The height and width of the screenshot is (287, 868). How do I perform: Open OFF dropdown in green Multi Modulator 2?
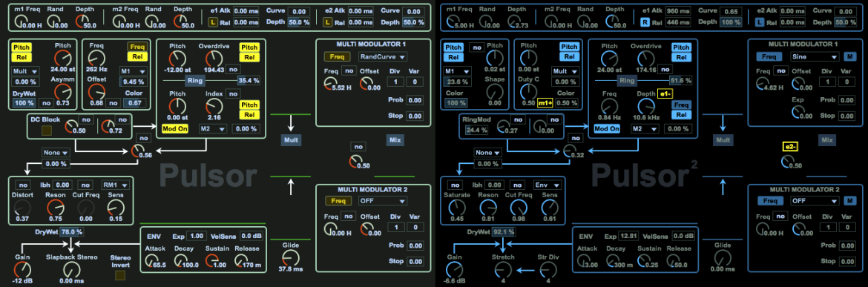click(383, 201)
